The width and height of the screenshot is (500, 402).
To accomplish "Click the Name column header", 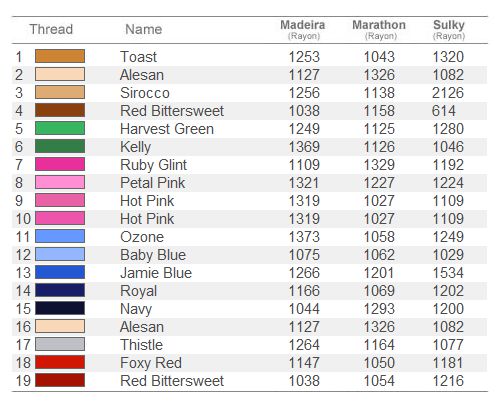I will coord(144,29).
